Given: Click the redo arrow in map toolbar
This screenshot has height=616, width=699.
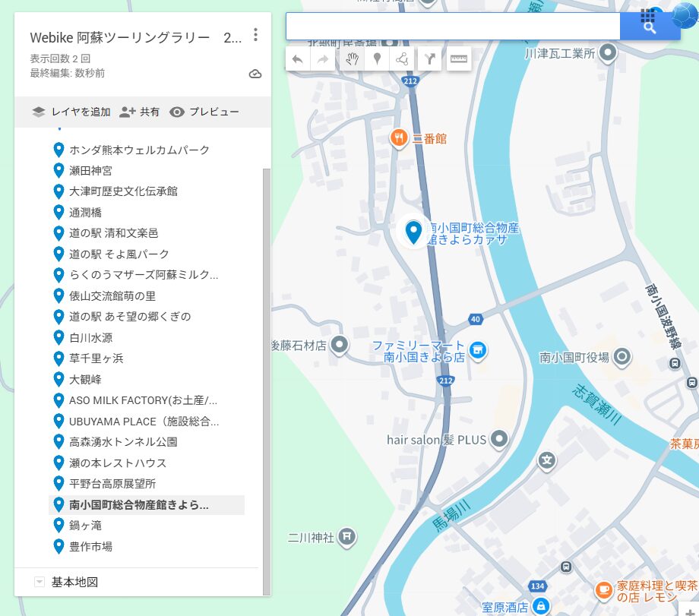Looking at the screenshot, I should click(x=323, y=59).
